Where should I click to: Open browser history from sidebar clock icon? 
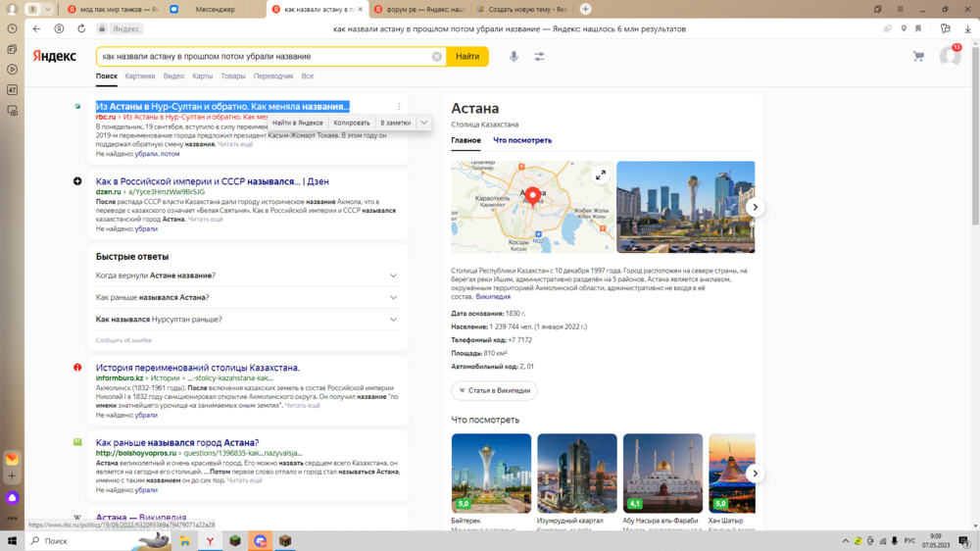tap(12, 28)
